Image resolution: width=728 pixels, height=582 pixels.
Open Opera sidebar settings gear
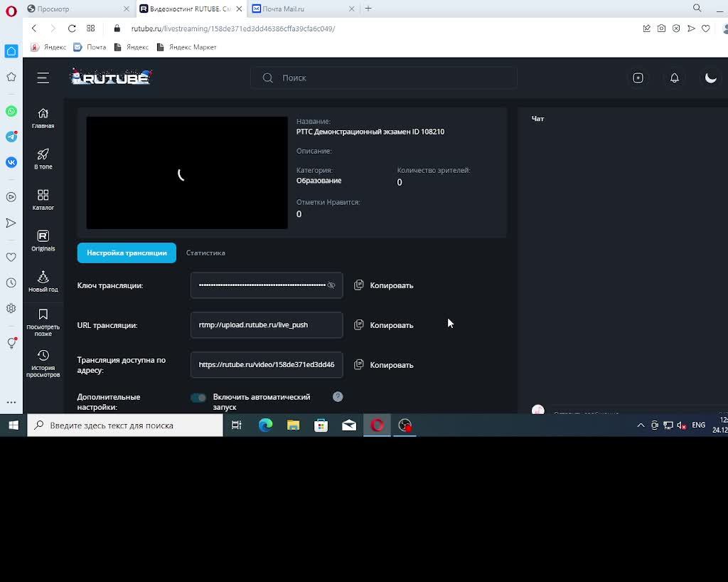[x=11, y=308]
